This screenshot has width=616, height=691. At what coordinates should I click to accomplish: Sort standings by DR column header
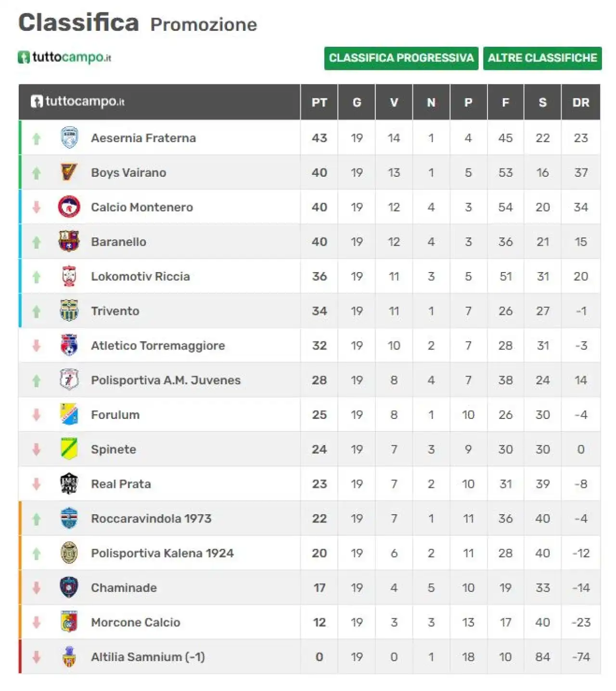(x=580, y=103)
